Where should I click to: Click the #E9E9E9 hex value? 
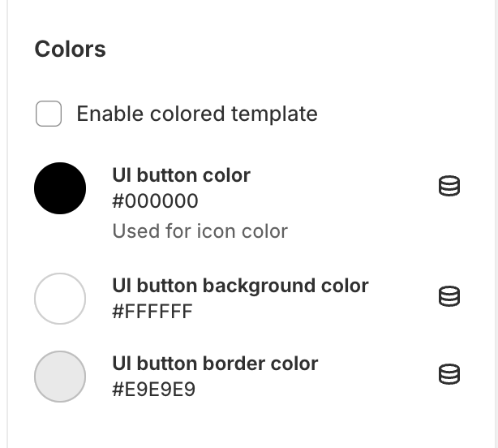point(154,390)
